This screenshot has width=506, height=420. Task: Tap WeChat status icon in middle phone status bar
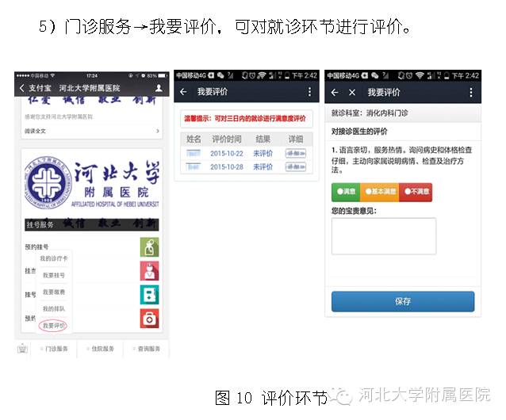point(220,75)
